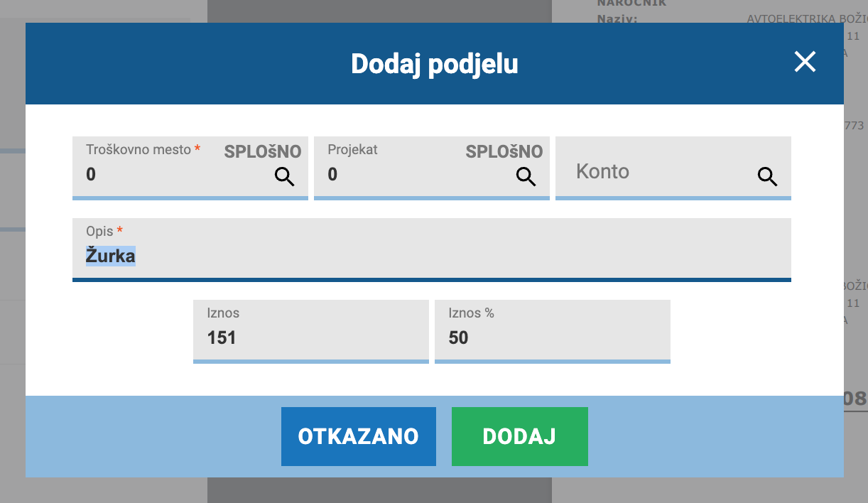The width and height of the screenshot is (868, 503).
Task: Edit the Iznos amount 151
Action: click(311, 332)
